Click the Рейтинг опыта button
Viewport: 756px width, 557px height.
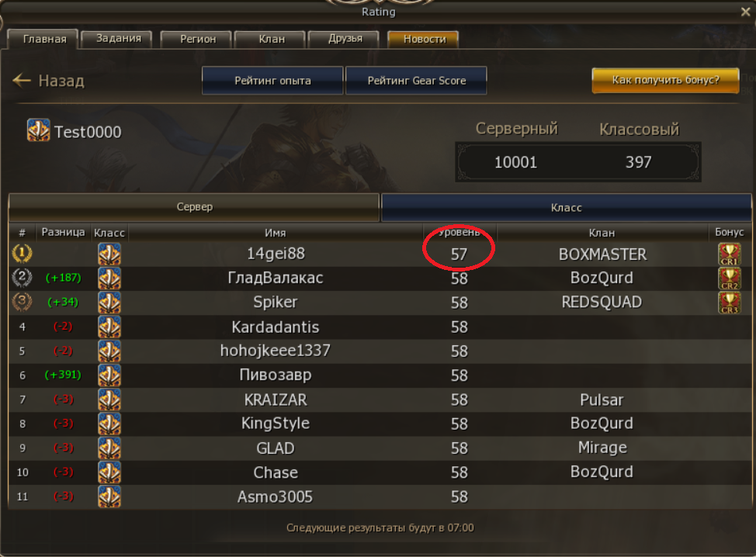(x=272, y=81)
